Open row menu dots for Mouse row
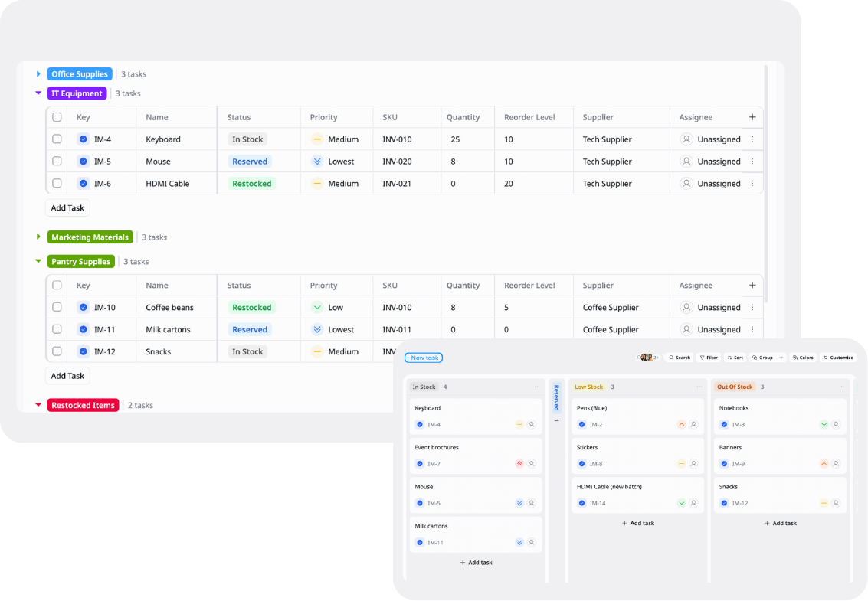This screenshot has width=868, height=601. click(x=752, y=161)
